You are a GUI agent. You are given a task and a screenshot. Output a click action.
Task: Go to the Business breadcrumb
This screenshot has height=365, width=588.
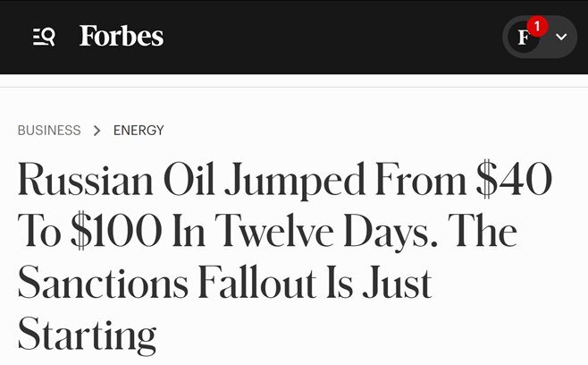click(x=49, y=131)
